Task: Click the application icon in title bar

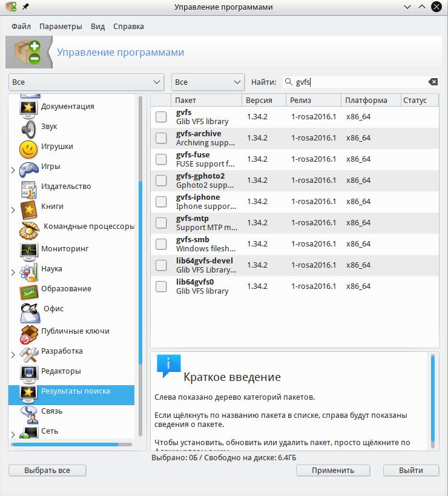Action: pos(11,7)
